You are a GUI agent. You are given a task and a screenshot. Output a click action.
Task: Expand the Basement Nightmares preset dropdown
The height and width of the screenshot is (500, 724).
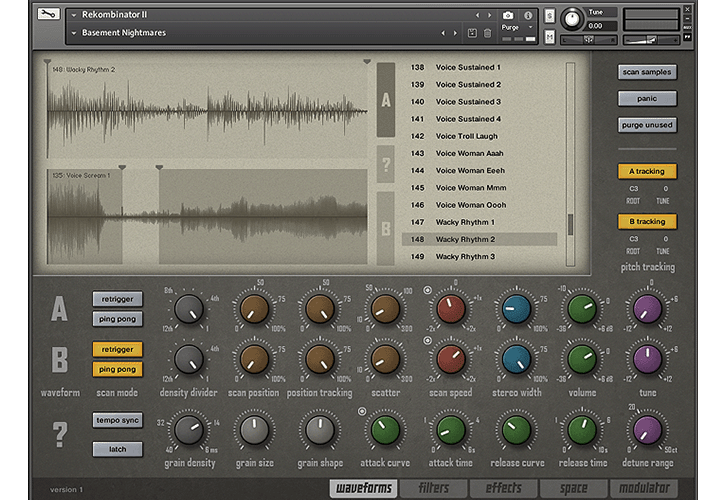click(74, 33)
